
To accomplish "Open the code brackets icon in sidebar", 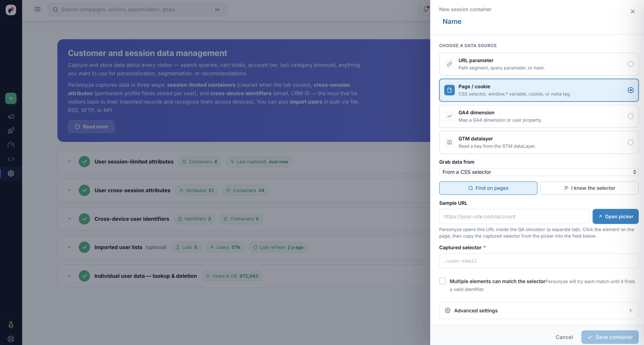I will point(11,159).
